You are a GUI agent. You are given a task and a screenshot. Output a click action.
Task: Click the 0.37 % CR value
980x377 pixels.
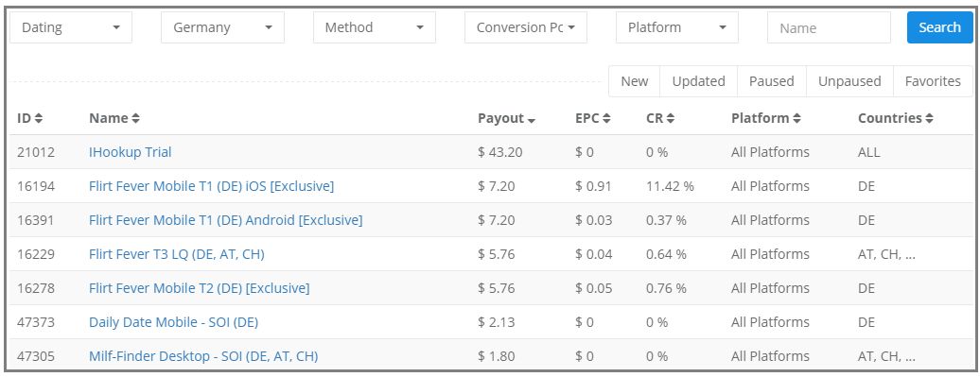pyautogui.click(x=666, y=220)
